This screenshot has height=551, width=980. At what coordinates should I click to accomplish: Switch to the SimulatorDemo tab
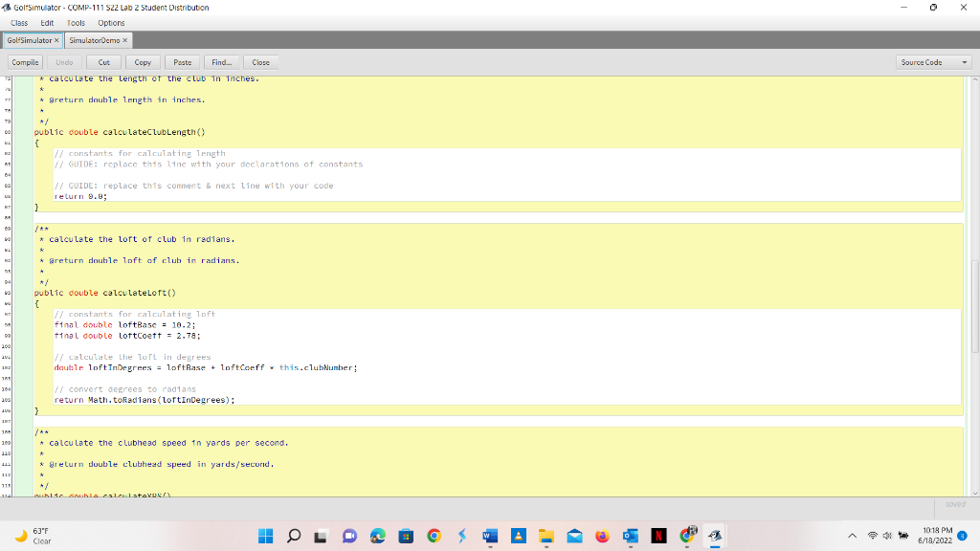(94, 40)
